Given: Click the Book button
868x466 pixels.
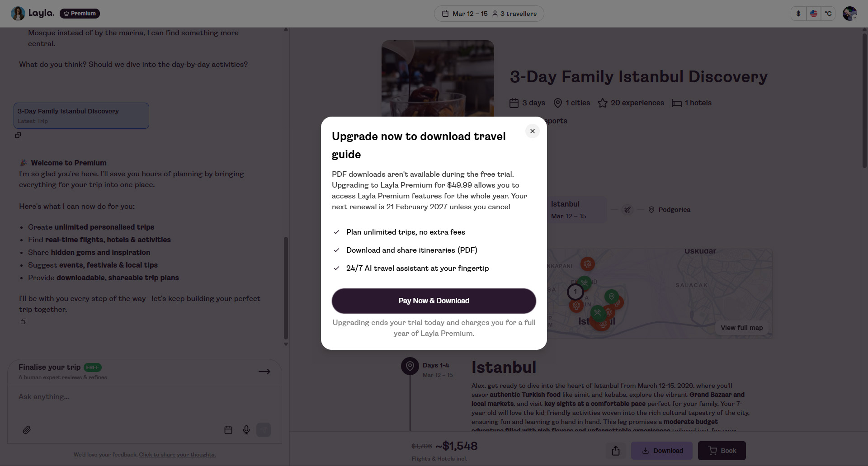Looking at the screenshot, I should tap(722, 451).
